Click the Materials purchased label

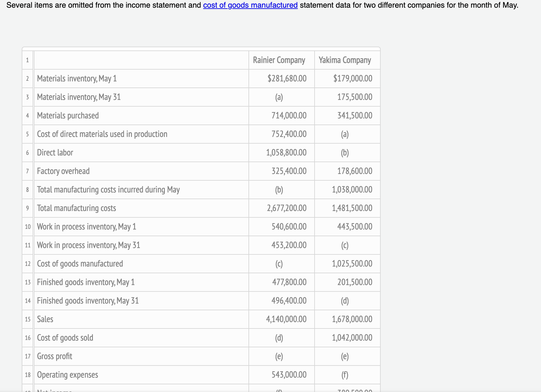(x=68, y=116)
